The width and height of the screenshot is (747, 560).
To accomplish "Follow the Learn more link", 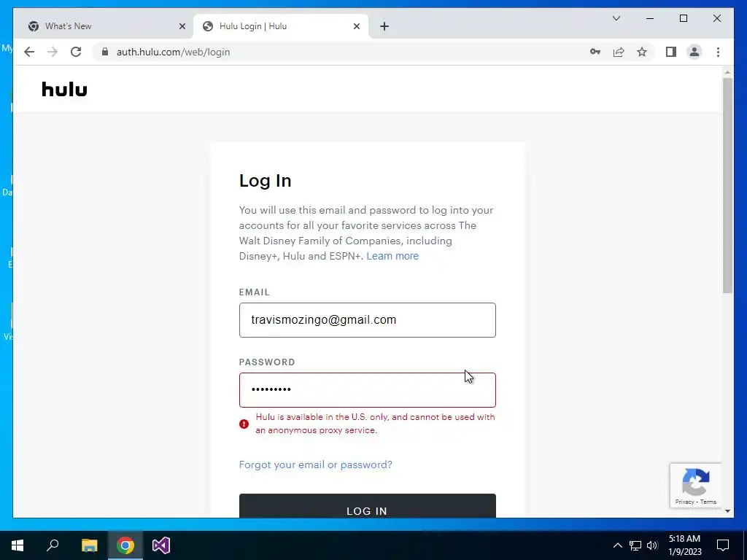I will click(392, 256).
